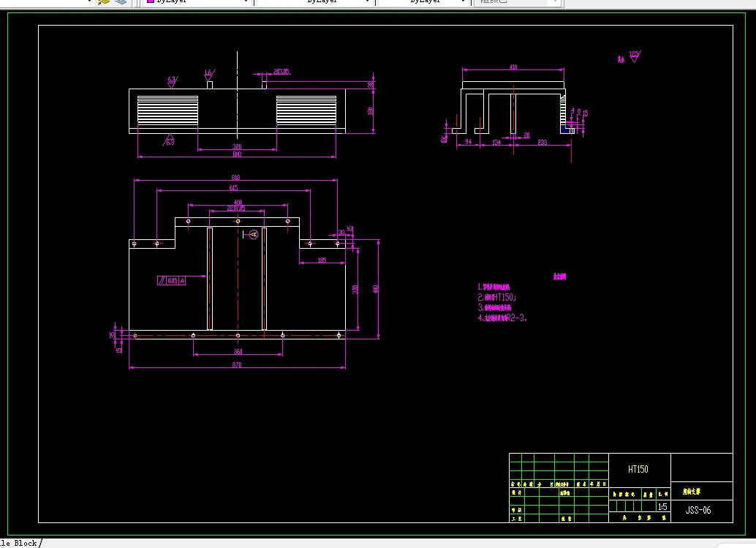This screenshot has width=756, height=548.
Task: Select the 1:5 scale field
Action: pos(663,506)
